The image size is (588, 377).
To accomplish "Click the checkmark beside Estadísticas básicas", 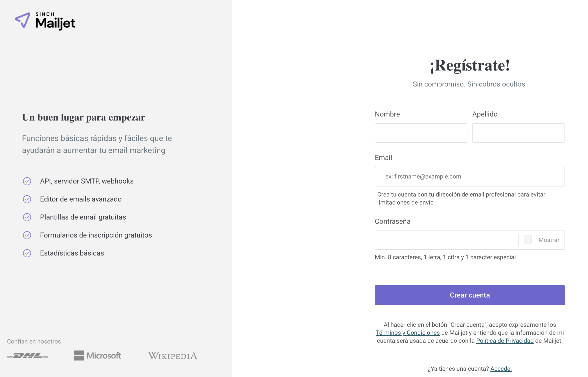I will click(27, 253).
